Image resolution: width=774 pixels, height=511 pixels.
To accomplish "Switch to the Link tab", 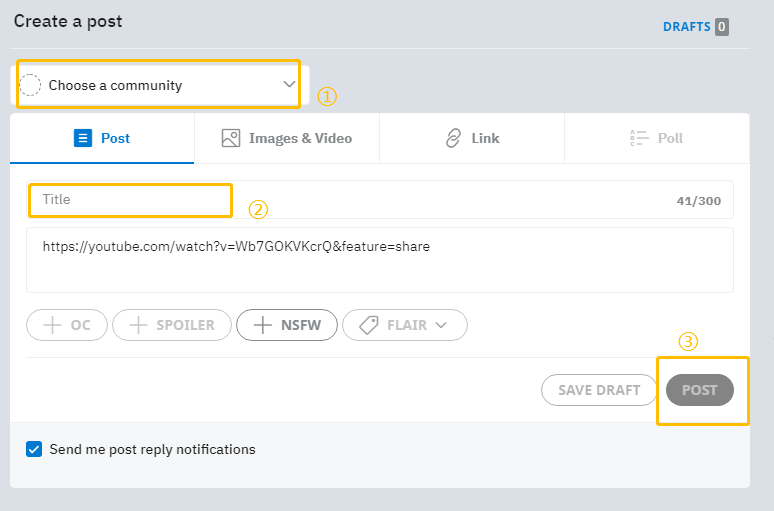I will 472,138.
